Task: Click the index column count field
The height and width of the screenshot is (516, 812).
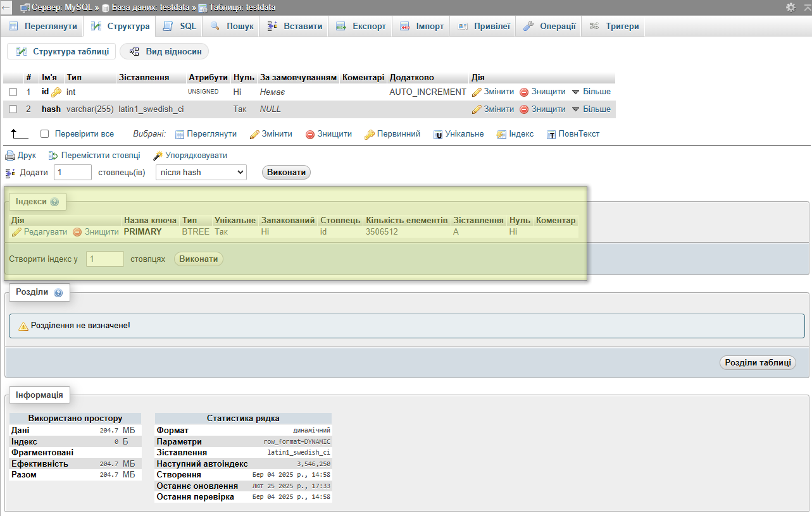Action: coord(105,259)
